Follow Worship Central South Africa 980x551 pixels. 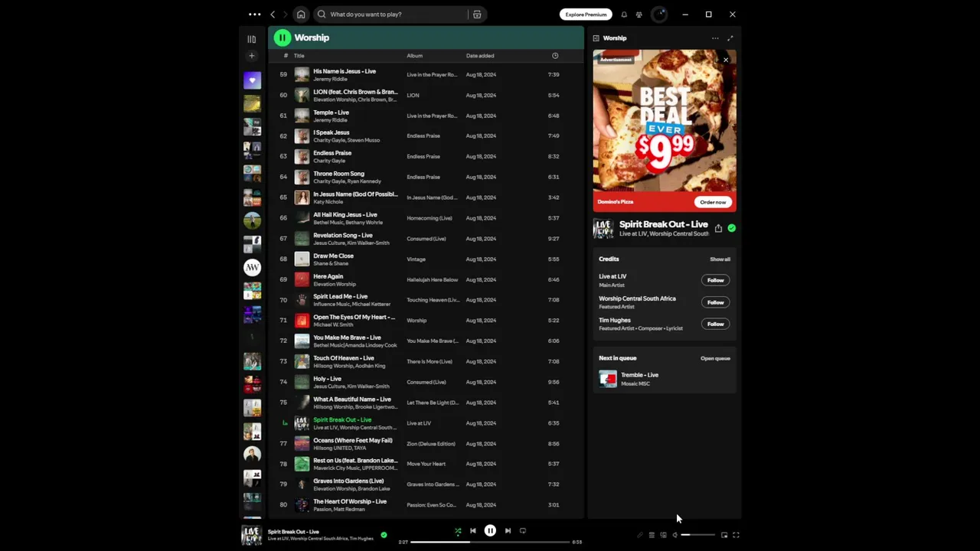click(x=715, y=302)
